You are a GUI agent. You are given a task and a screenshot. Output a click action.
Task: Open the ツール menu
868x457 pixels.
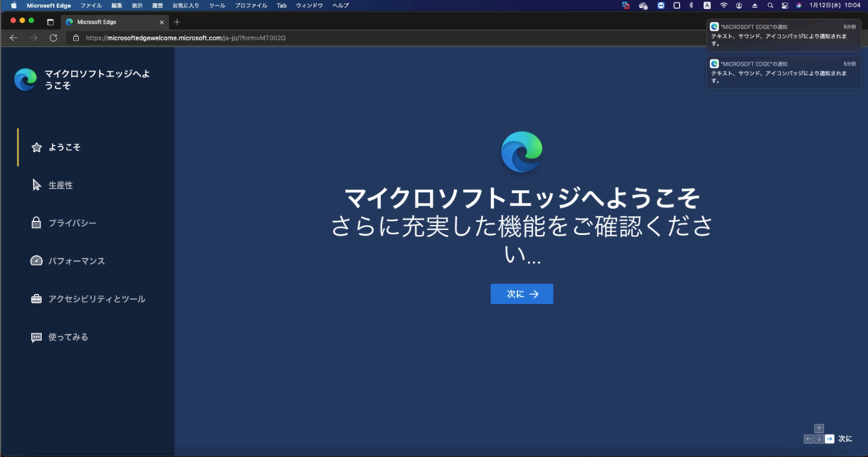pyautogui.click(x=216, y=5)
